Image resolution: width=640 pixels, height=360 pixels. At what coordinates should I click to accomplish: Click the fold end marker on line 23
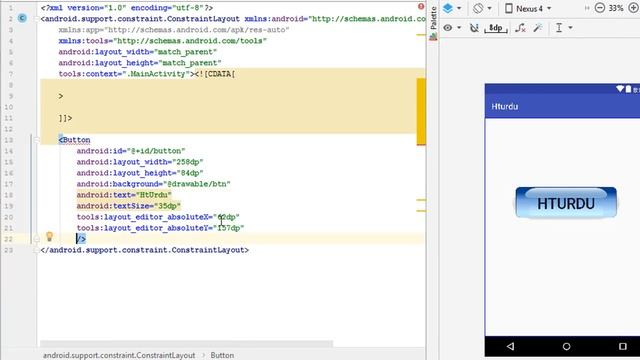click(36, 249)
